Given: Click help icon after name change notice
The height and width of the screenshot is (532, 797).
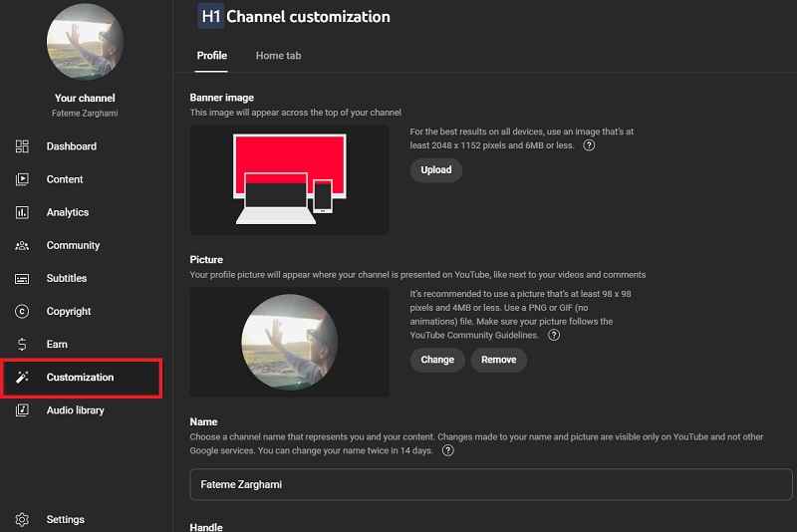Looking at the screenshot, I should click(448, 450).
